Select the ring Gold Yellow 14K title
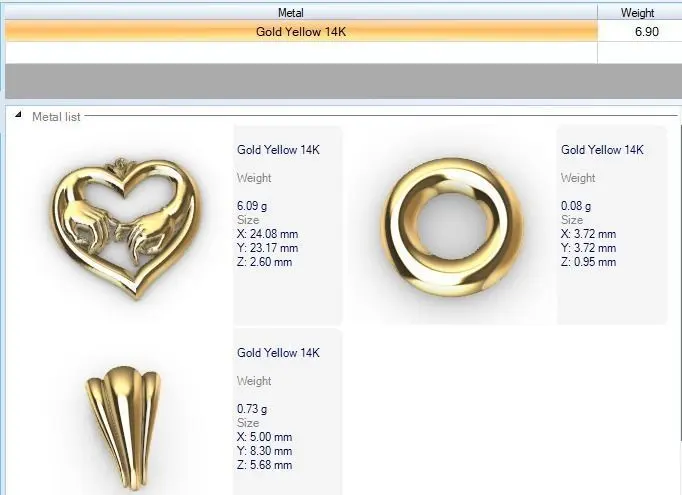 point(602,150)
